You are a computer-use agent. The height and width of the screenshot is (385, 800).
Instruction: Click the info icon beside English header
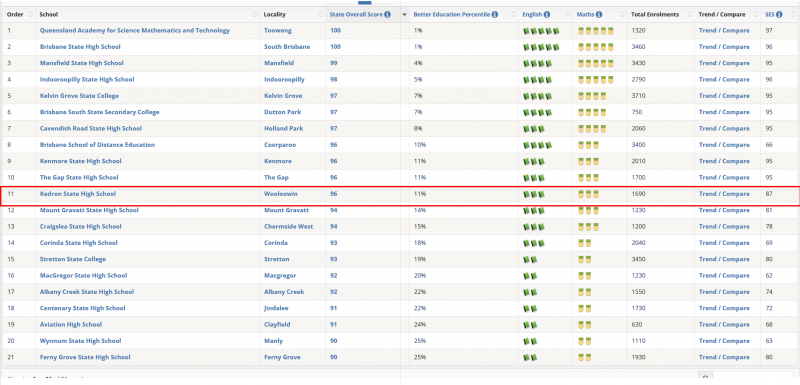tap(547, 15)
